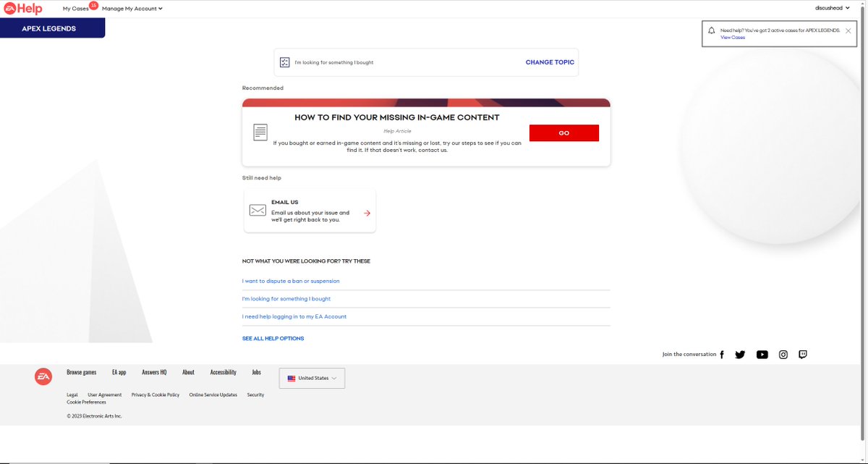Open Privacy & Cookie Policy link
Viewport: 868px width, 464px height.
pyautogui.click(x=156, y=395)
